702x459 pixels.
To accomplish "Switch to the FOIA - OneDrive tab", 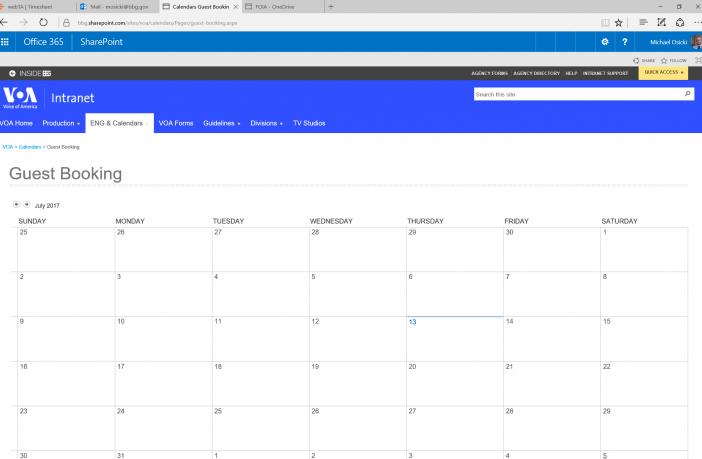I will [x=278, y=6].
